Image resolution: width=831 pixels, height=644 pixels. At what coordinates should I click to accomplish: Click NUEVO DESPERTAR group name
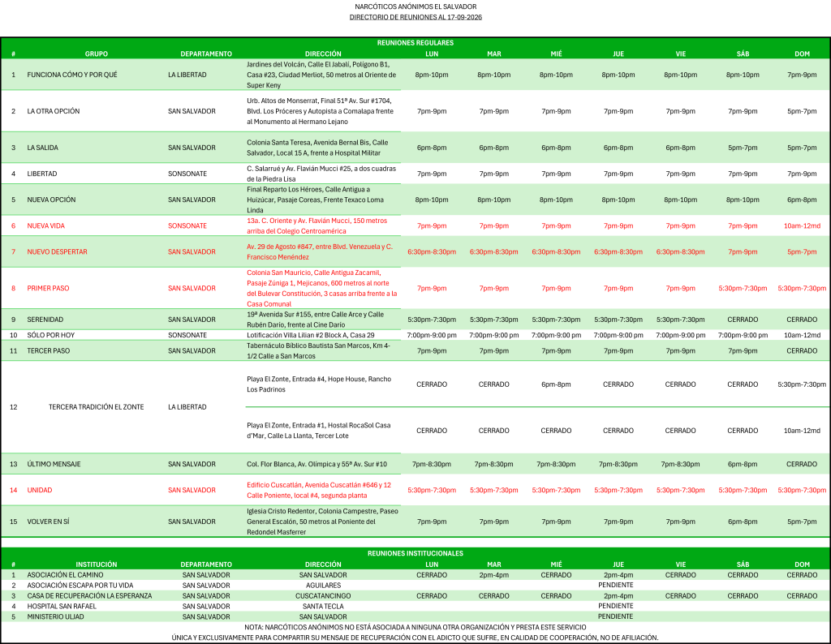tap(58, 251)
